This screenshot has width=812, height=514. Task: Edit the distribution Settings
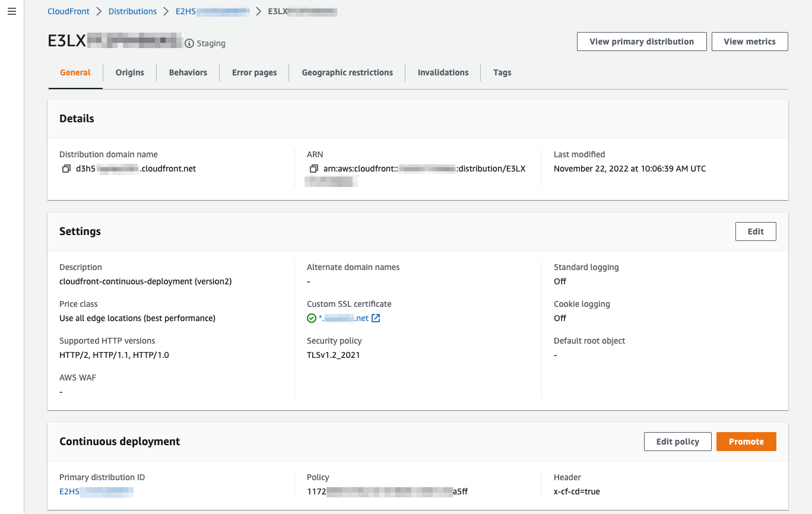756,231
